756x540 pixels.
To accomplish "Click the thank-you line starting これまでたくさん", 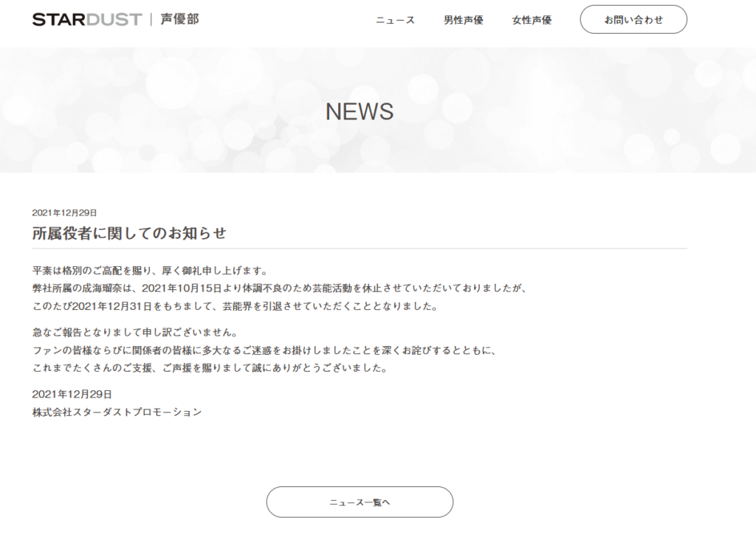I will point(210,367).
